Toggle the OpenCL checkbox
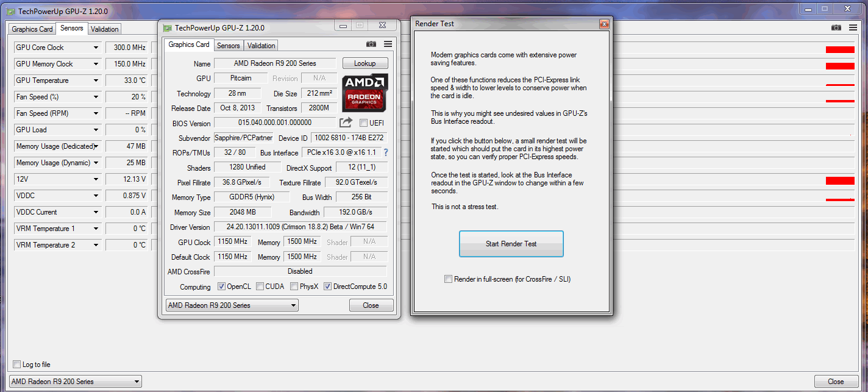868x392 pixels. (222, 287)
